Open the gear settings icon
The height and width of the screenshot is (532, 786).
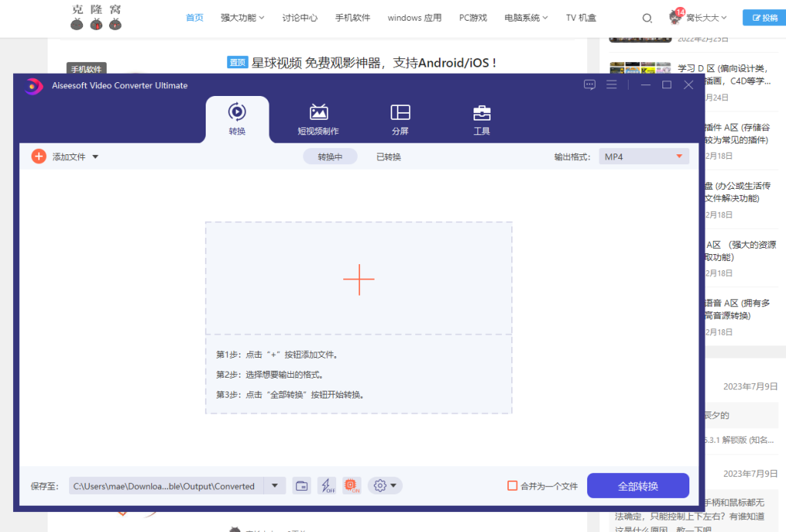click(x=380, y=486)
